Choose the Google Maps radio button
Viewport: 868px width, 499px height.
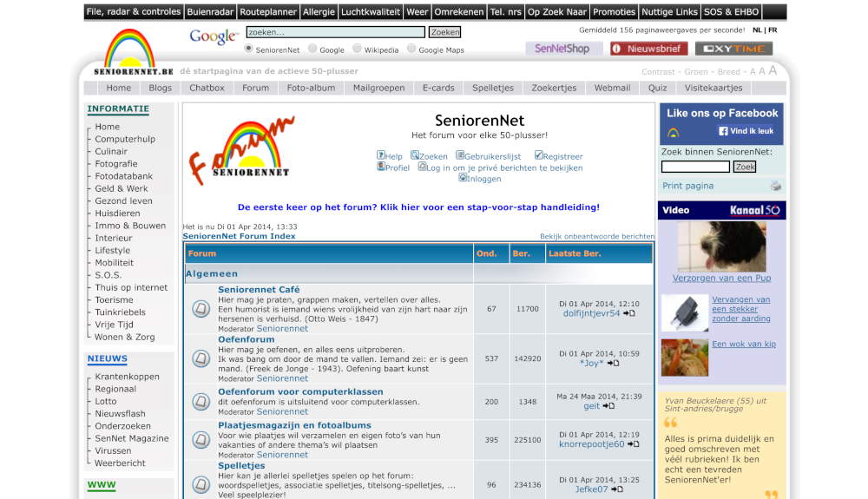[x=411, y=49]
